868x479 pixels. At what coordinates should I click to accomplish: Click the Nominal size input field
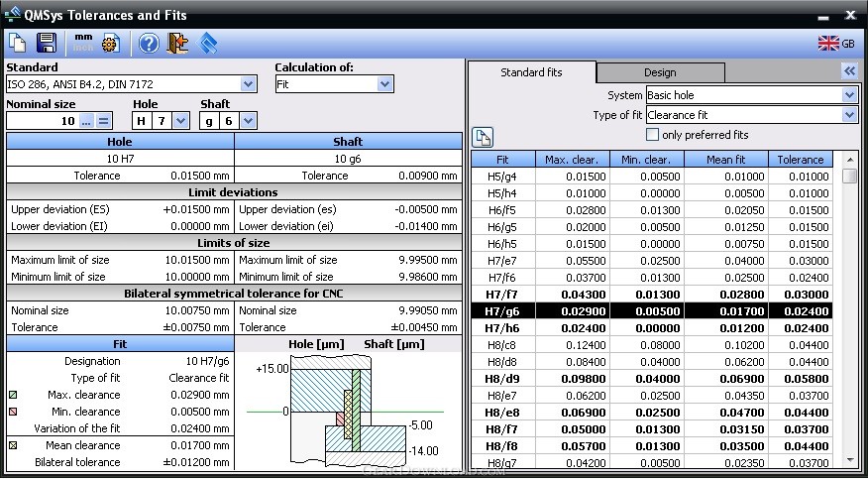click(x=43, y=120)
